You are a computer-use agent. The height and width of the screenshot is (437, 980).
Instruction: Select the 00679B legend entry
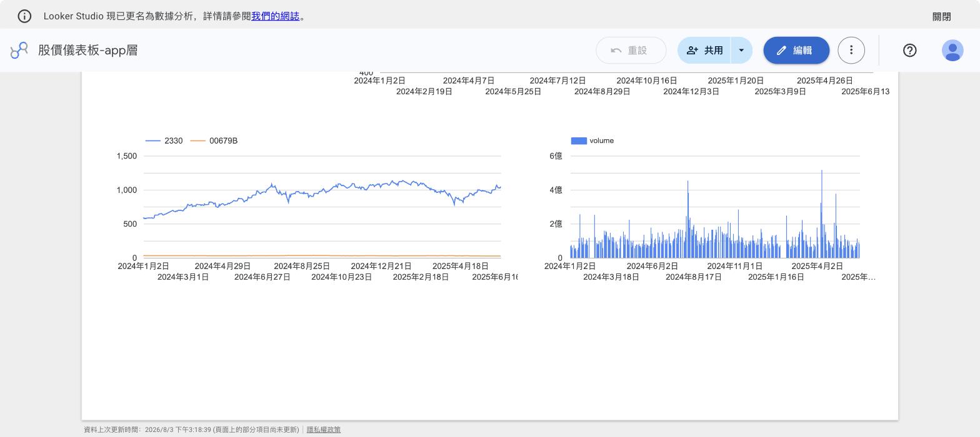(x=214, y=141)
